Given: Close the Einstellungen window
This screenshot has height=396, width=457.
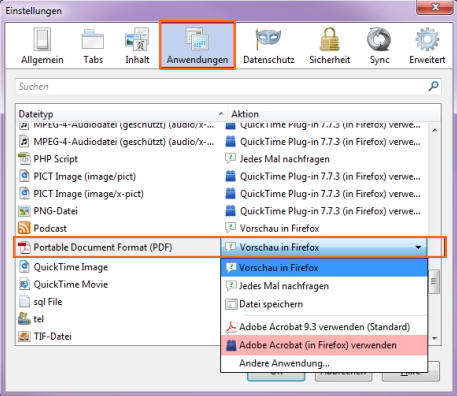Looking at the screenshot, I should (x=435, y=7).
